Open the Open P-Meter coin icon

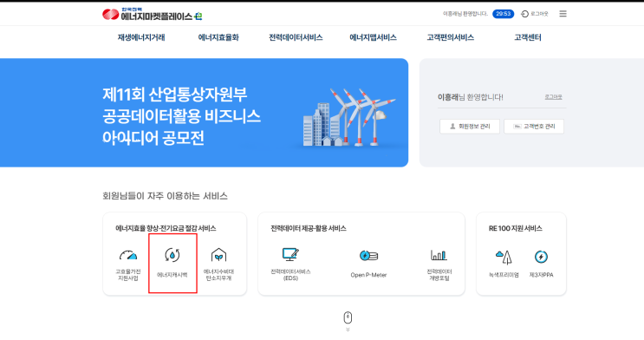point(368,256)
